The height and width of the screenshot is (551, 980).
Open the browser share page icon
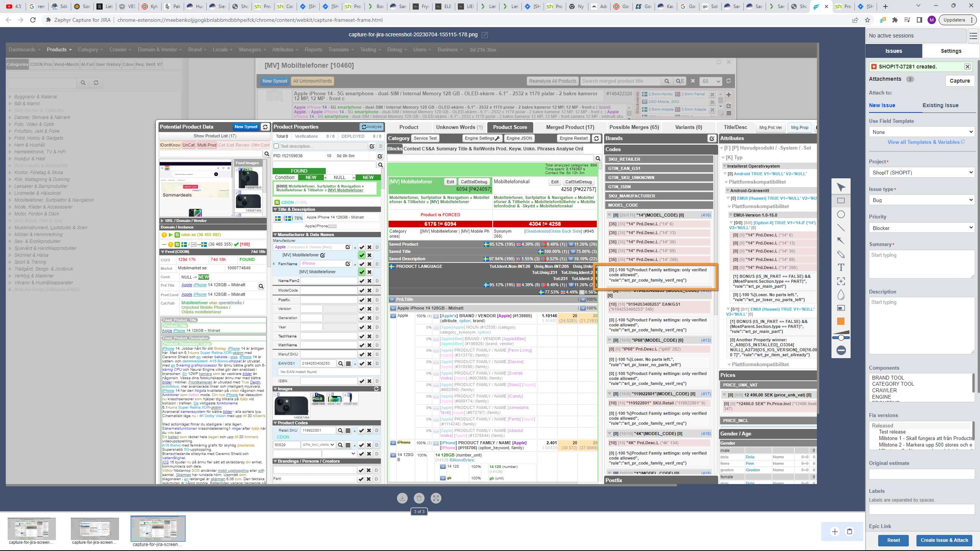pos(855,20)
